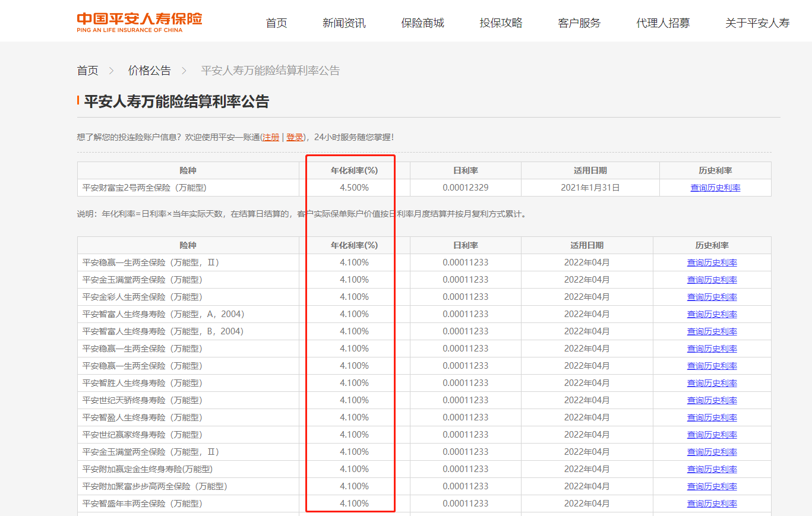
Task: Select the 4.100% rate for 平安智盛年丰两全保险
Action: [x=354, y=504]
